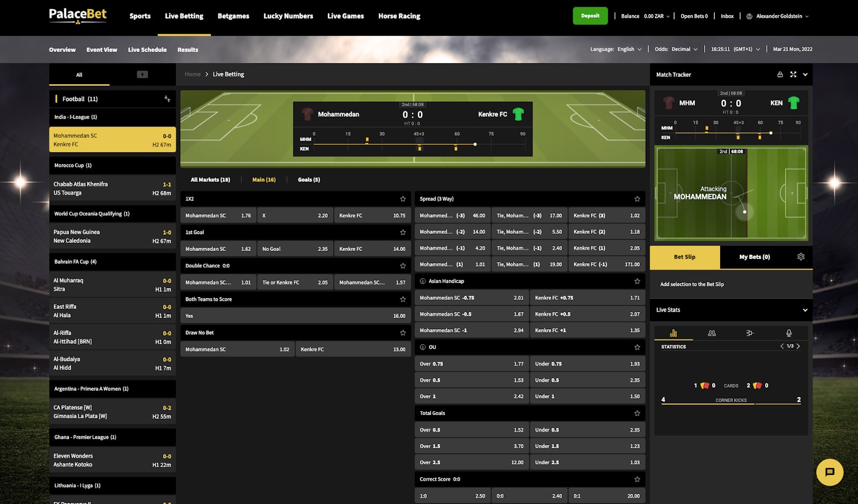The height and width of the screenshot is (504, 858).
Task: Expand the Alexander Goldstein account menu
Action: [x=777, y=16]
